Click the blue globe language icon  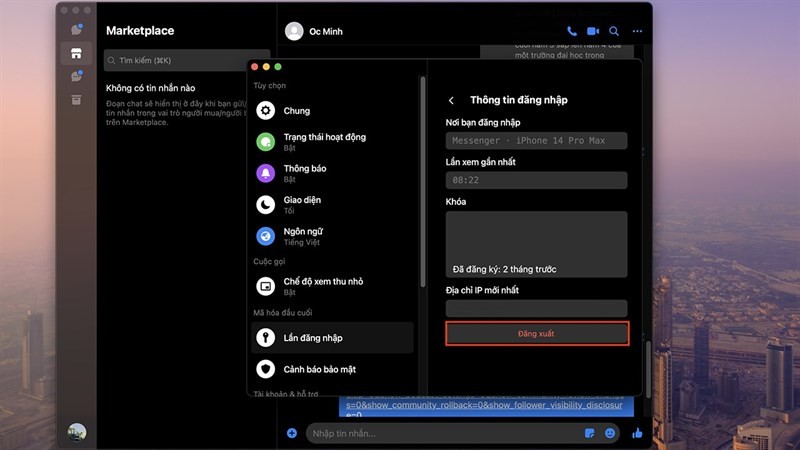tap(265, 236)
